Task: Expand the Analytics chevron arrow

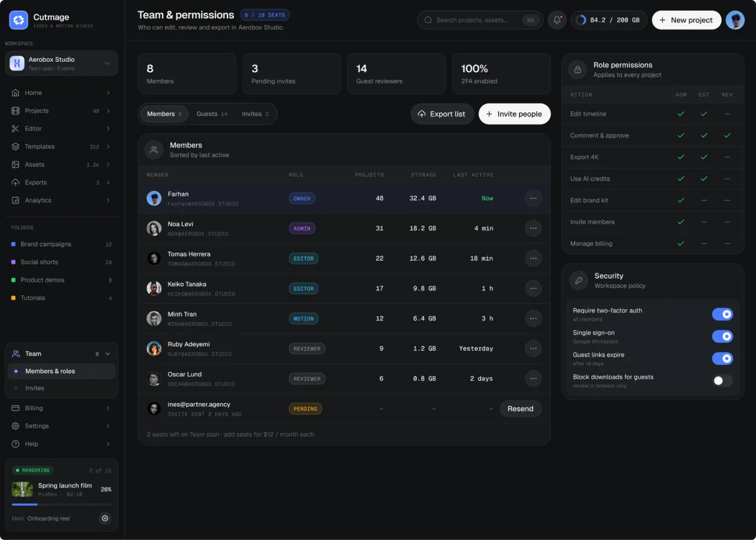Action: click(108, 200)
